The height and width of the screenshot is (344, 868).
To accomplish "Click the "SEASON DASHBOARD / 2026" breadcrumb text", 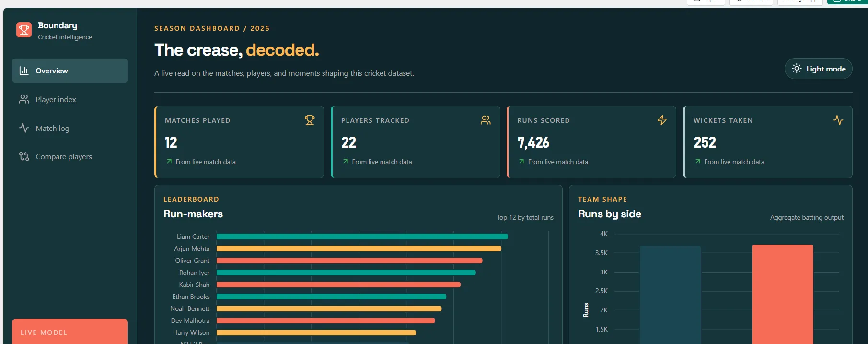I will click(x=212, y=28).
